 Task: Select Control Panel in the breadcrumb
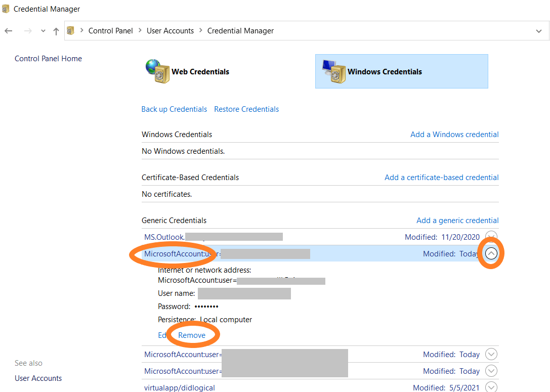click(x=110, y=31)
